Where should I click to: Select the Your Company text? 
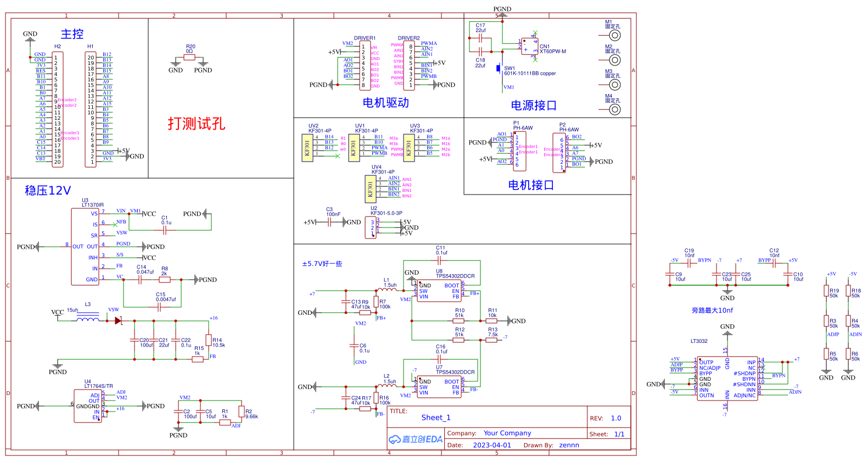coord(507,433)
